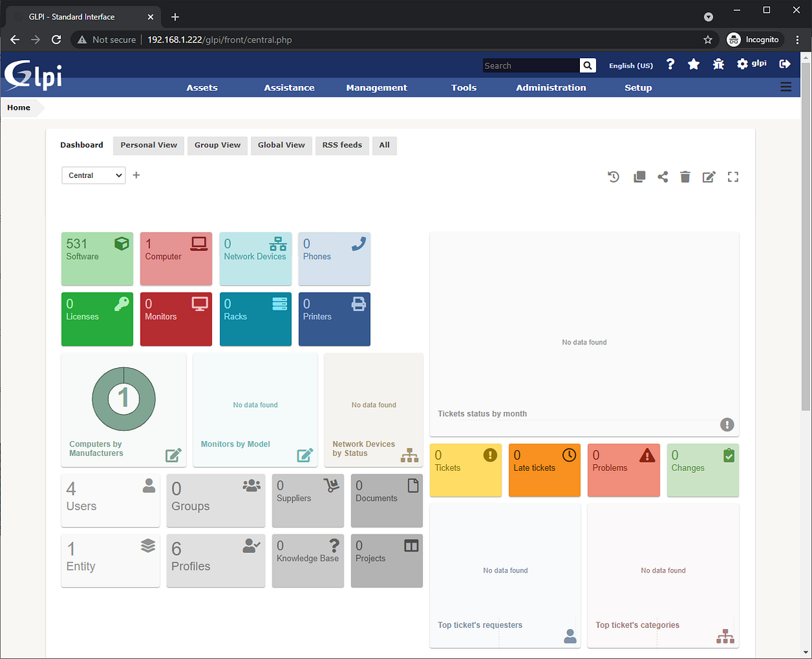Add a new dashboard with the plus button
This screenshot has height=659, width=812.
[135, 175]
